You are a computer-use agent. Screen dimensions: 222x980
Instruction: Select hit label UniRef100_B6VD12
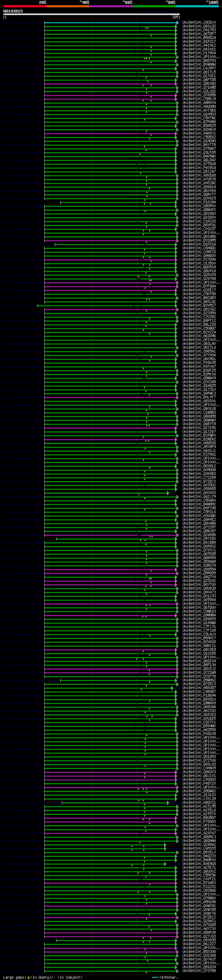pyautogui.click(x=199, y=466)
